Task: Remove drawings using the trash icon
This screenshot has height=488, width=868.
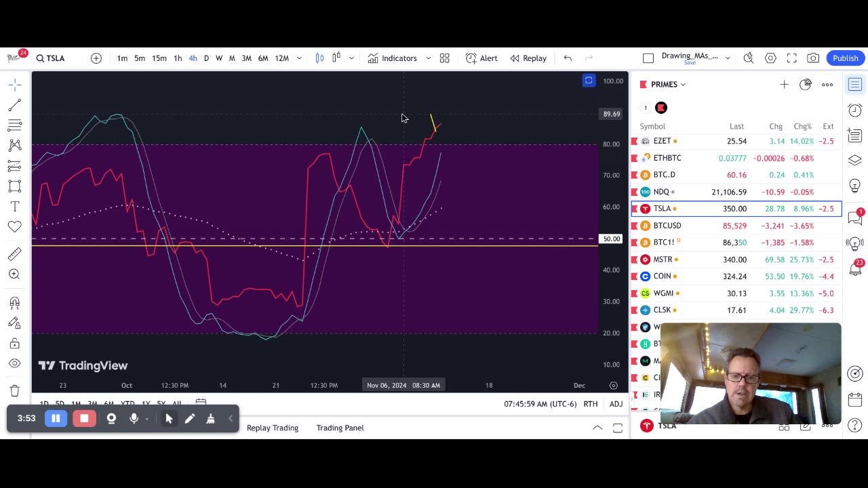Action: pyautogui.click(x=15, y=391)
